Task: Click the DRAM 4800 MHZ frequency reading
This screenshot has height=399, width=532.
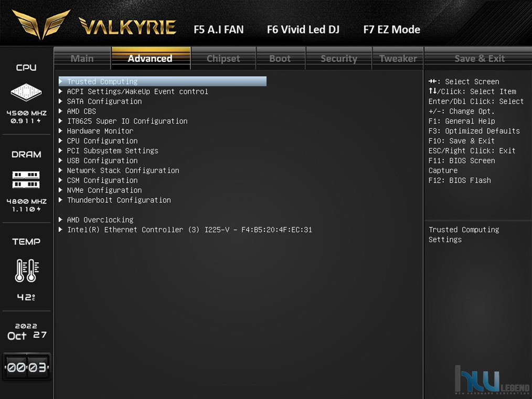Action: pos(26,201)
